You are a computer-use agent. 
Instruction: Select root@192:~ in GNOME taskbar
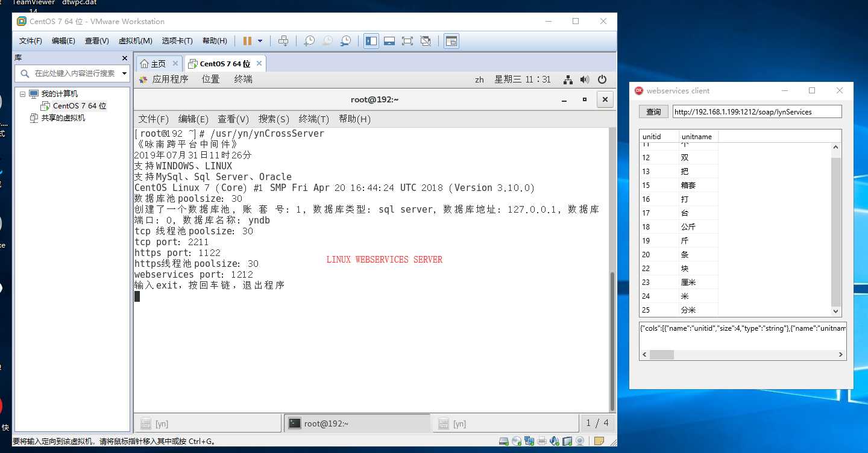(x=357, y=423)
